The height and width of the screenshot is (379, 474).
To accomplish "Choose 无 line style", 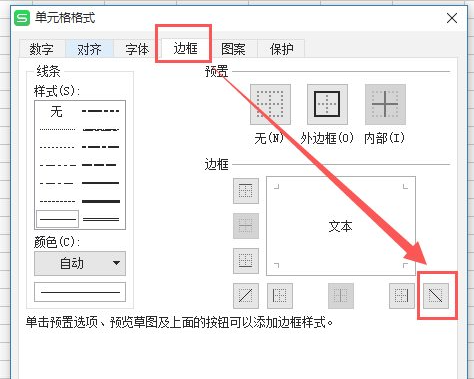I will 57,111.
